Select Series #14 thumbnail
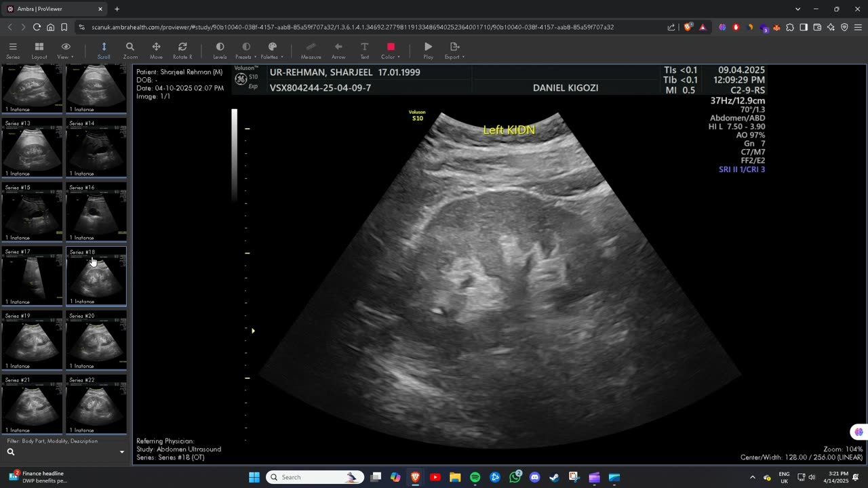 pos(96,148)
